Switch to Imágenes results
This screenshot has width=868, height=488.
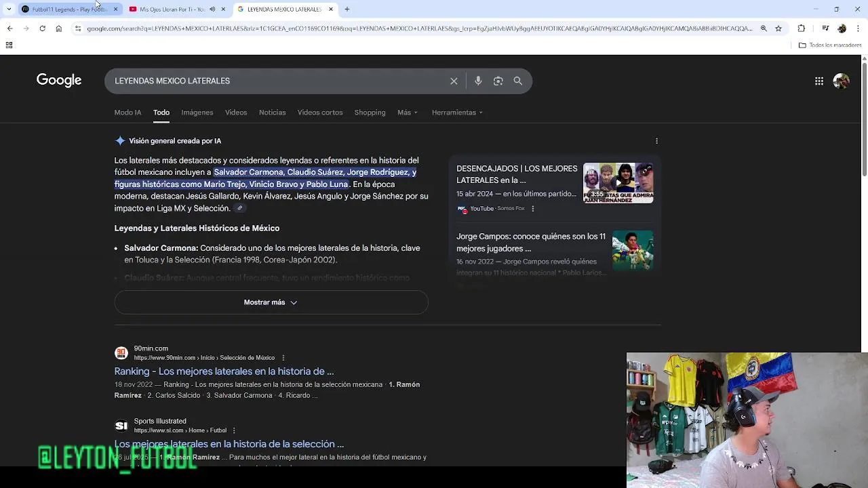[x=197, y=113]
